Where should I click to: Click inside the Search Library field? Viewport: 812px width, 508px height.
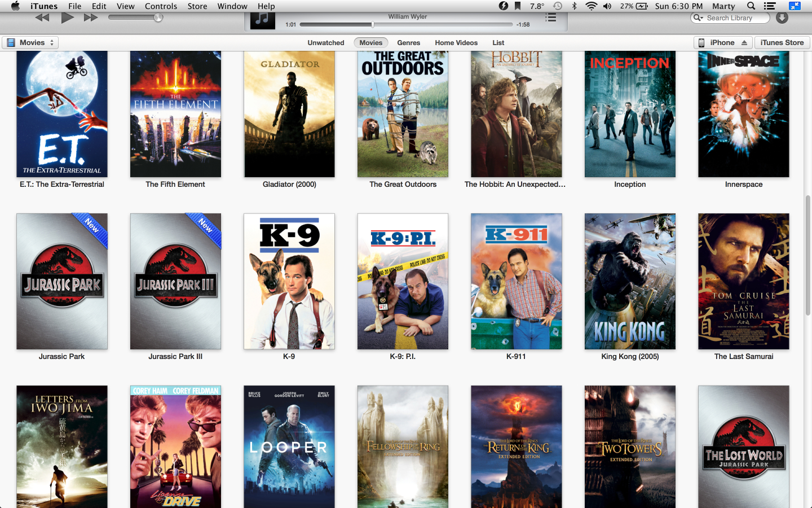[730, 17]
